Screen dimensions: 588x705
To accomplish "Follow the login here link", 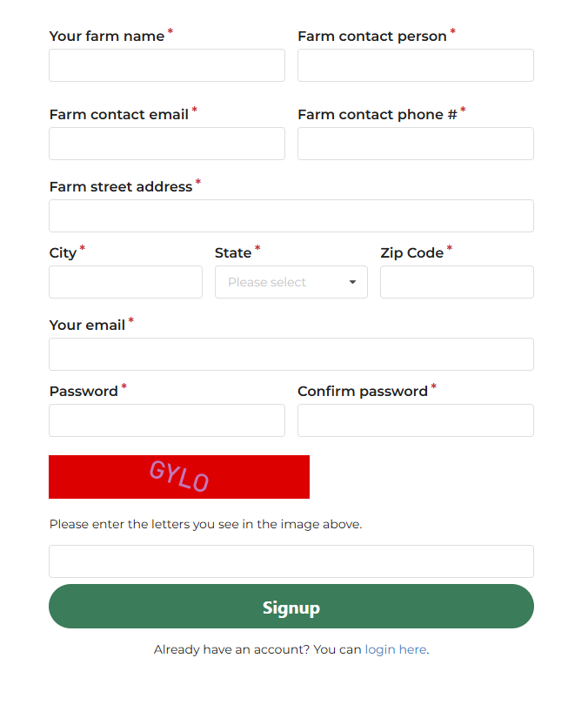I will (395, 649).
